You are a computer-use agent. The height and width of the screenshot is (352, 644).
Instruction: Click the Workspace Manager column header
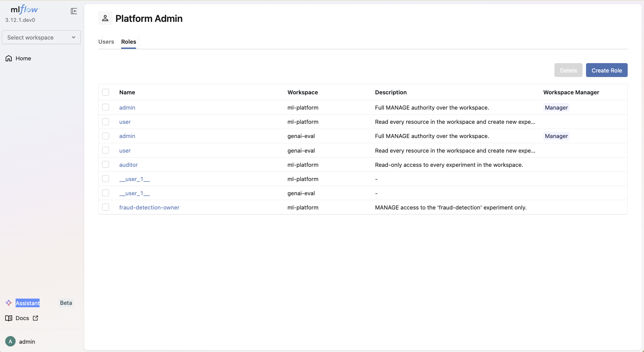click(571, 92)
